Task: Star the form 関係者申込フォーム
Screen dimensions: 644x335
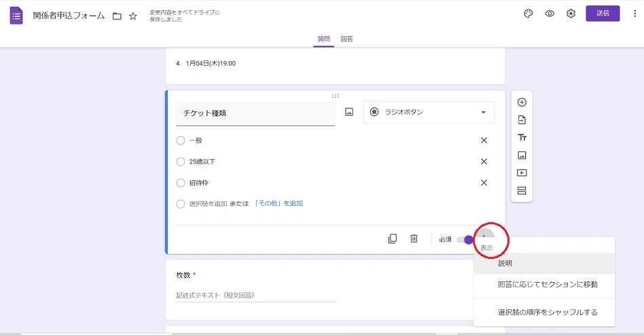Action: point(133,16)
